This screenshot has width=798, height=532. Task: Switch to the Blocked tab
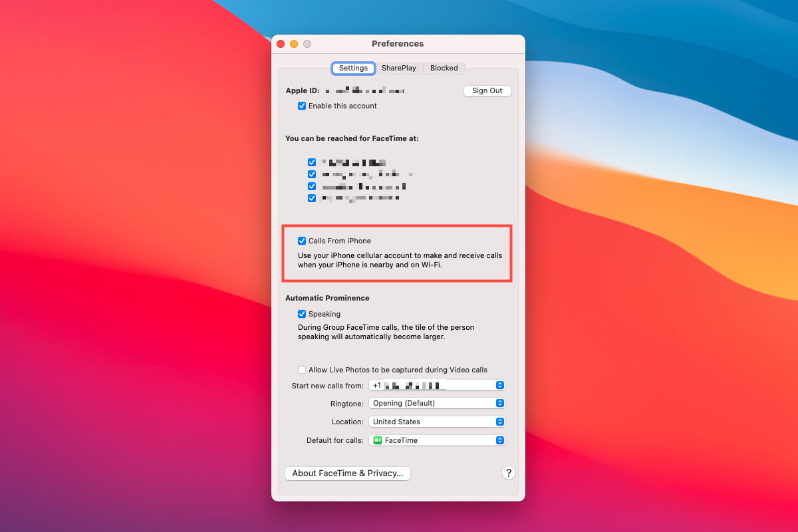click(x=444, y=68)
